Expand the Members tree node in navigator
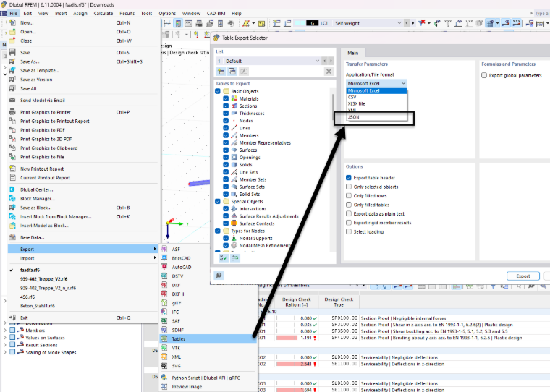This screenshot has height=392, width=550. (x=5, y=331)
